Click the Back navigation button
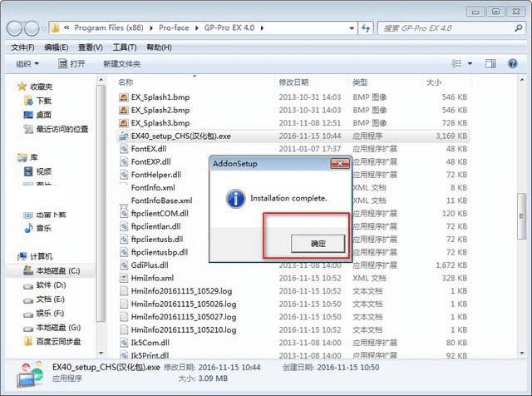 click(x=15, y=28)
